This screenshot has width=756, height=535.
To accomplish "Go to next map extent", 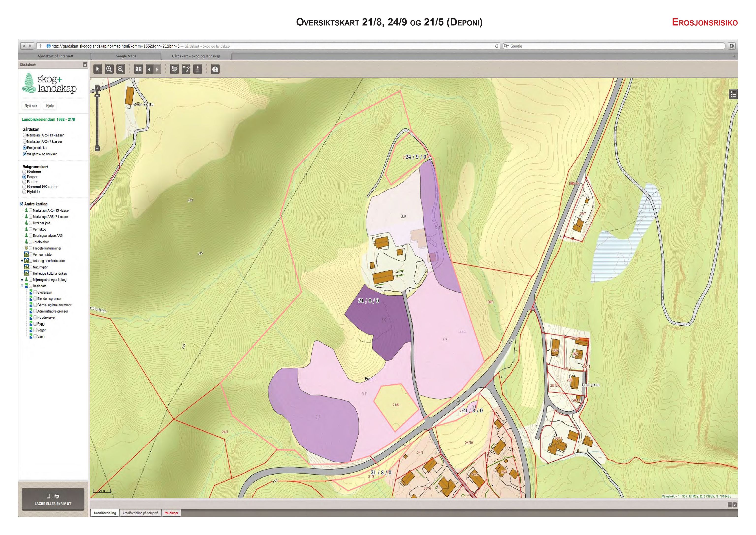I will tap(157, 69).
